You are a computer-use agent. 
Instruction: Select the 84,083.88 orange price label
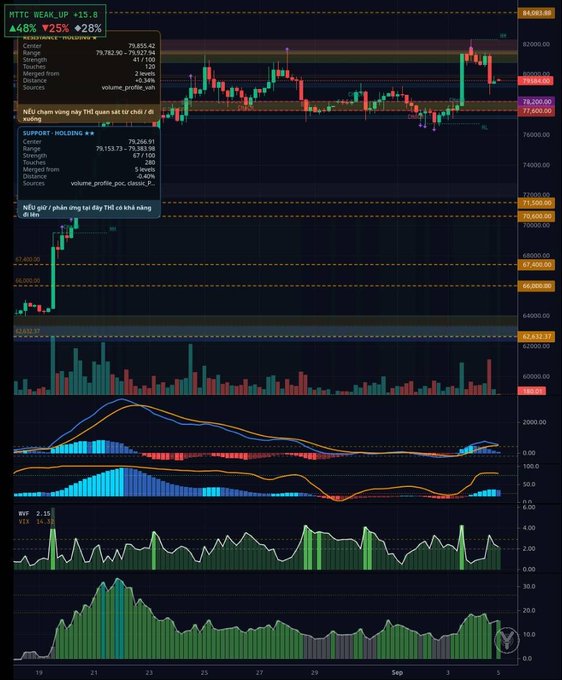click(x=536, y=13)
